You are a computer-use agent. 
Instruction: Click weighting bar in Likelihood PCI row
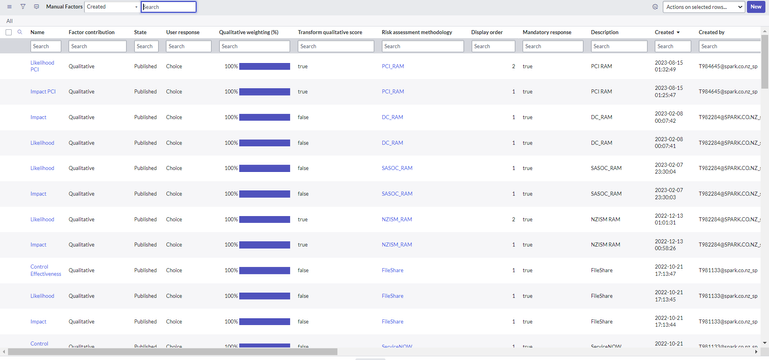click(264, 66)
